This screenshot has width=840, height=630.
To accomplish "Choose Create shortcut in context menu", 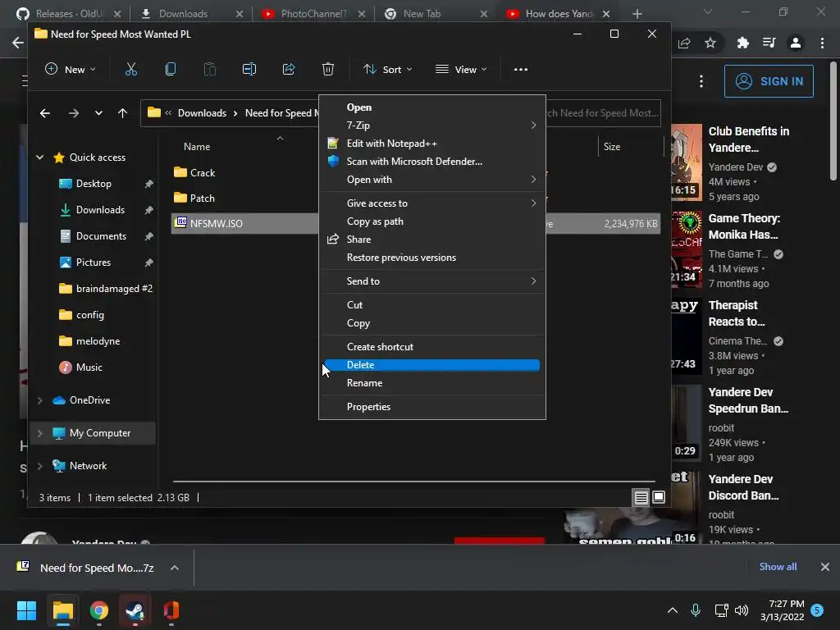I will (432, 347).
